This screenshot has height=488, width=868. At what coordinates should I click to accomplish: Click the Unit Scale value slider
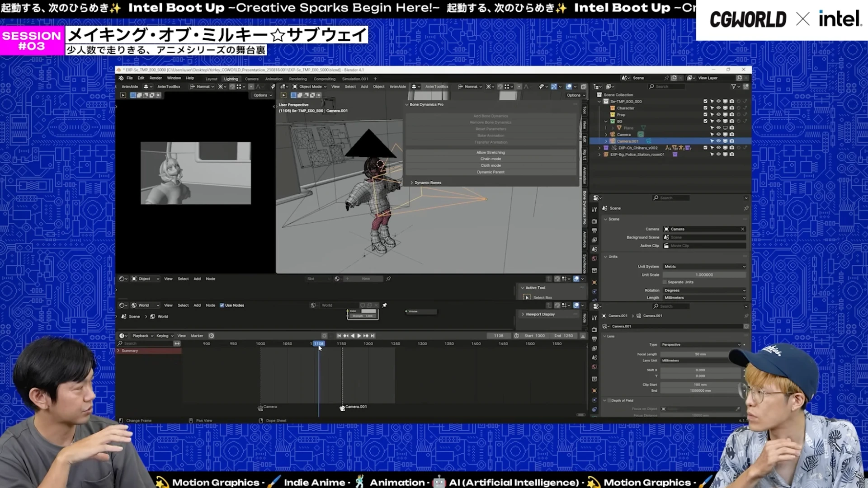click(704, 275)
